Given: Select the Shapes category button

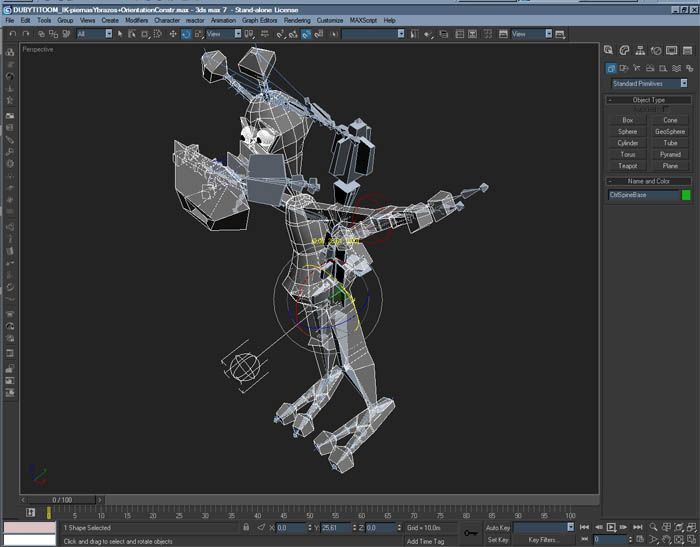Looking at the screenshot, I should [624, 68].
